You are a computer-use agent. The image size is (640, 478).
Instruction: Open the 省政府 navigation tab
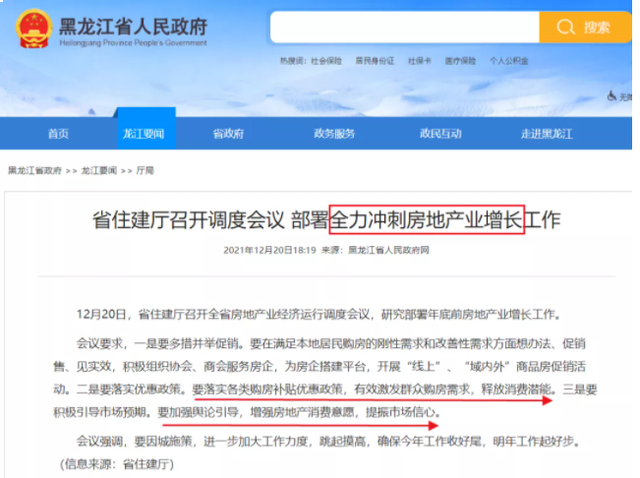(228, 133)
